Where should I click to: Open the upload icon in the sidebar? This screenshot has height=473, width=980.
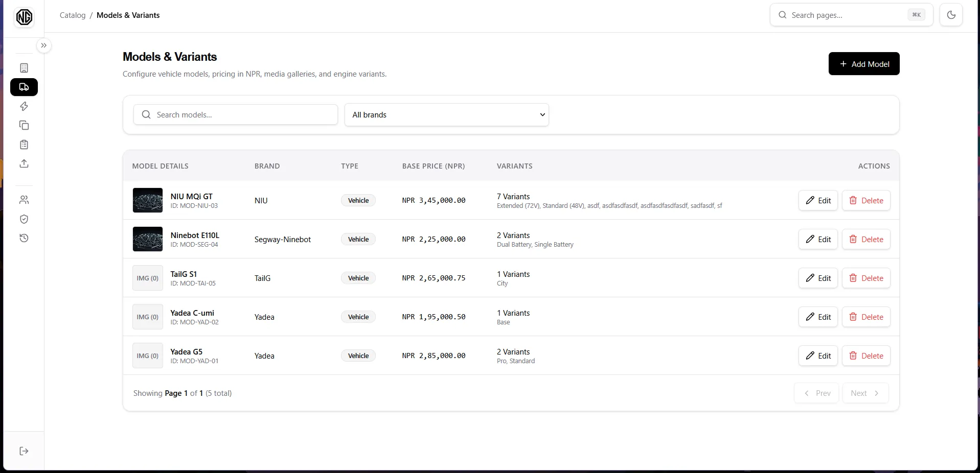tap(24, 163)
